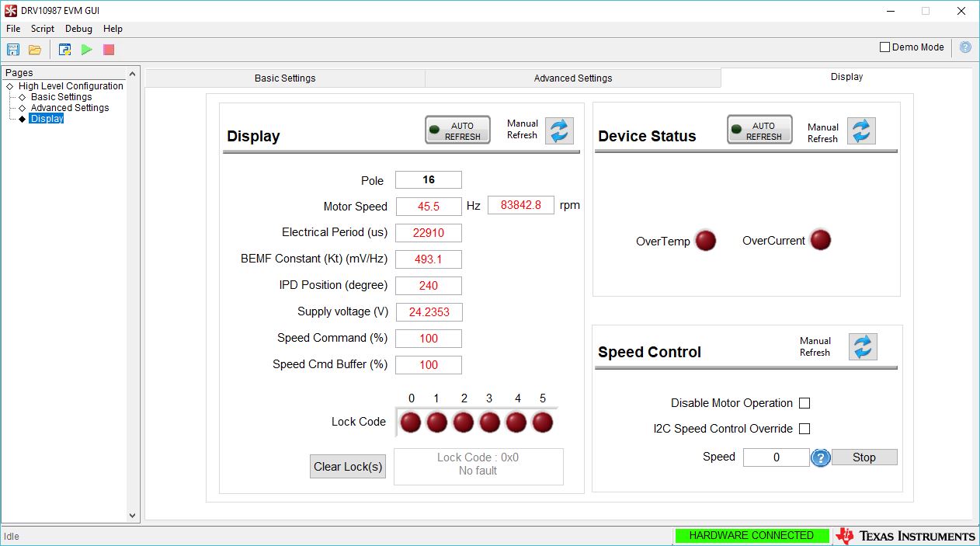This screenshot has height=546, width=980.
Task: Select Display in Pages tree
Action: 47,119
